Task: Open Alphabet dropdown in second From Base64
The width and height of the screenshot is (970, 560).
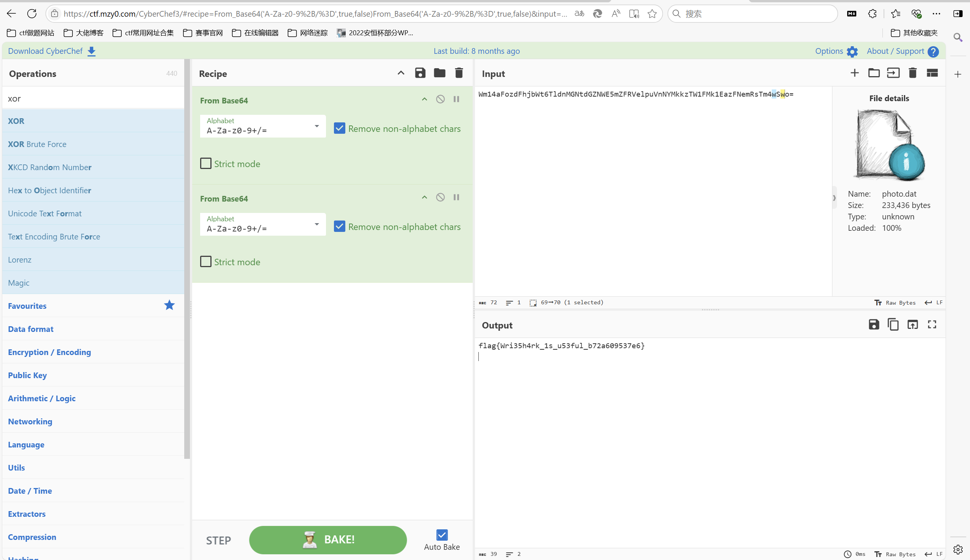Action: pyautogui.click(x=263, y=224)
